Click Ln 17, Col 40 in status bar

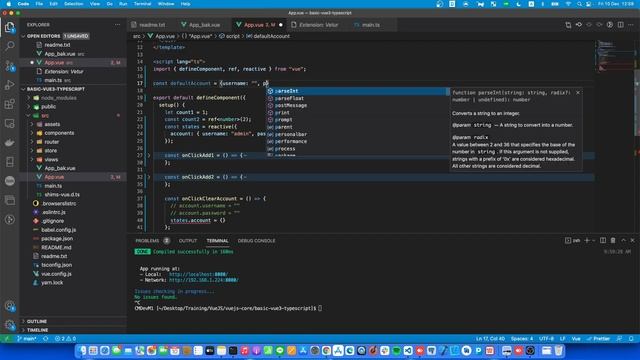point(490,338)
